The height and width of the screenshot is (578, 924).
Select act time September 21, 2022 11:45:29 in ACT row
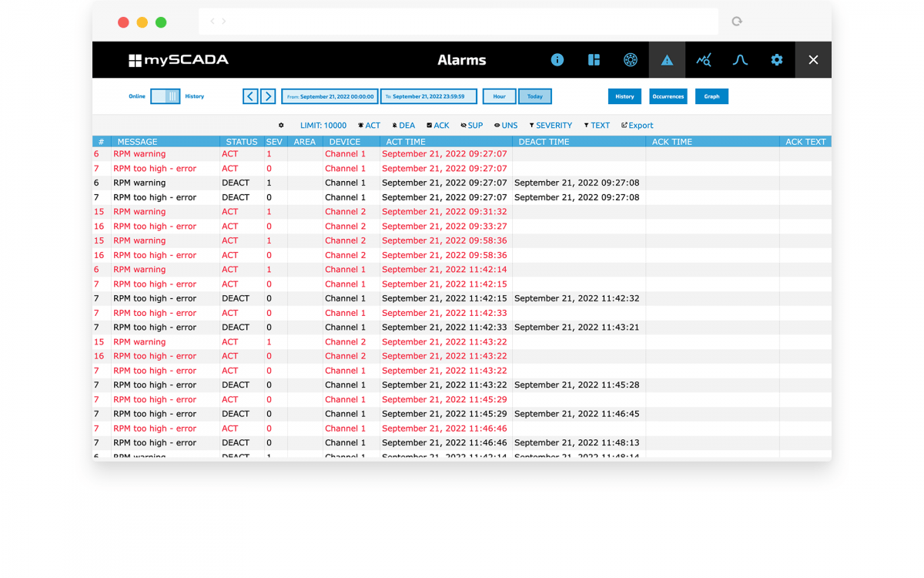[x=444, y=400]
